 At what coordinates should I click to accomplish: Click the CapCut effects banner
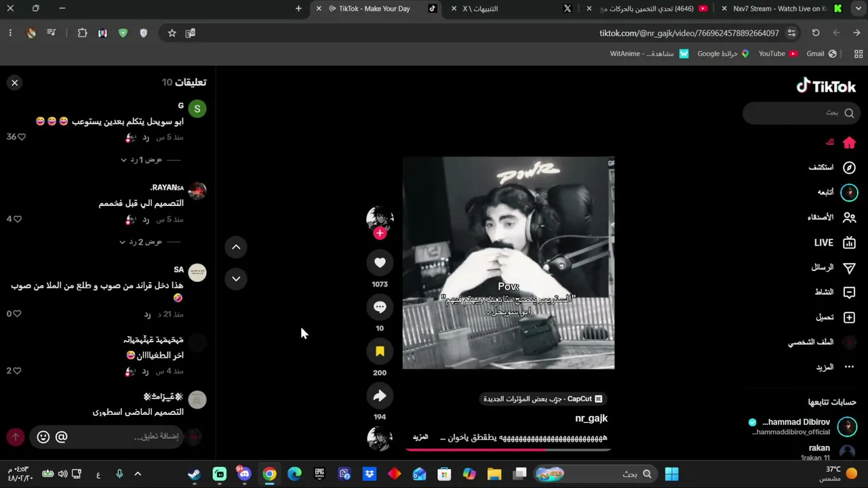pos(543,399)
